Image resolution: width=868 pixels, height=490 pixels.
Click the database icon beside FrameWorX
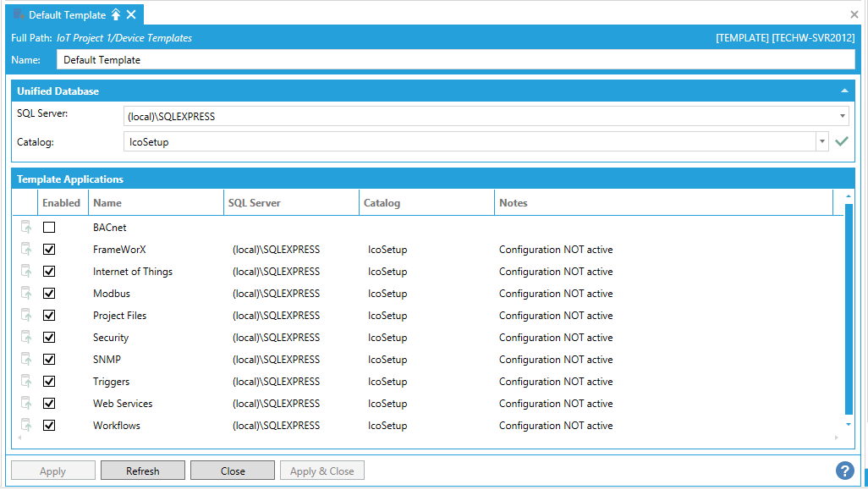click(x=26, y=250)
